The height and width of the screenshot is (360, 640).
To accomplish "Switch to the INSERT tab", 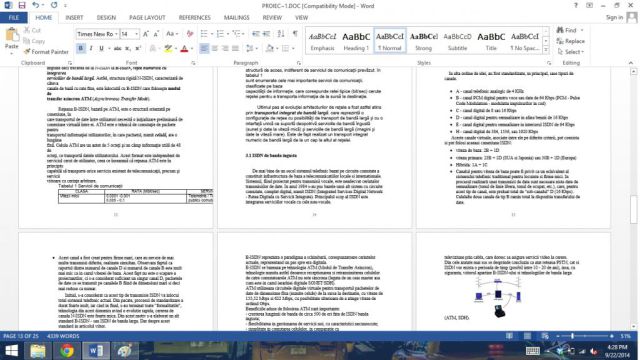I will point(74,18).
